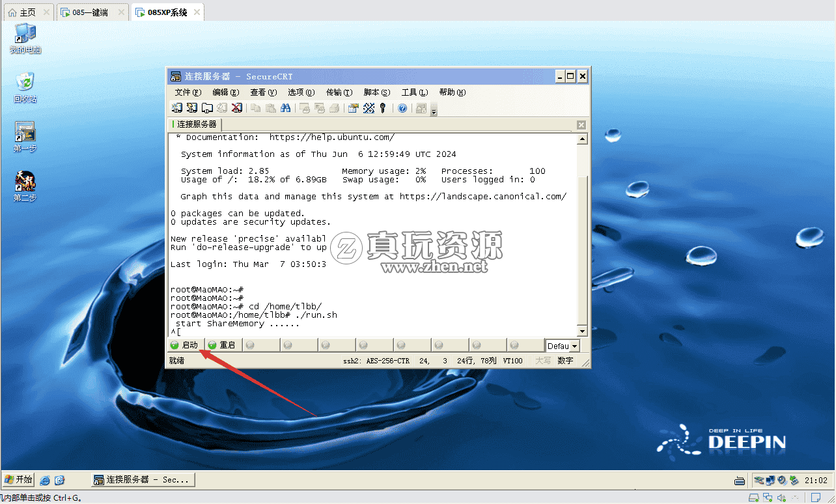
Task: Click the '24行, 78列' status entry
Action: click(x=477, y=361)
